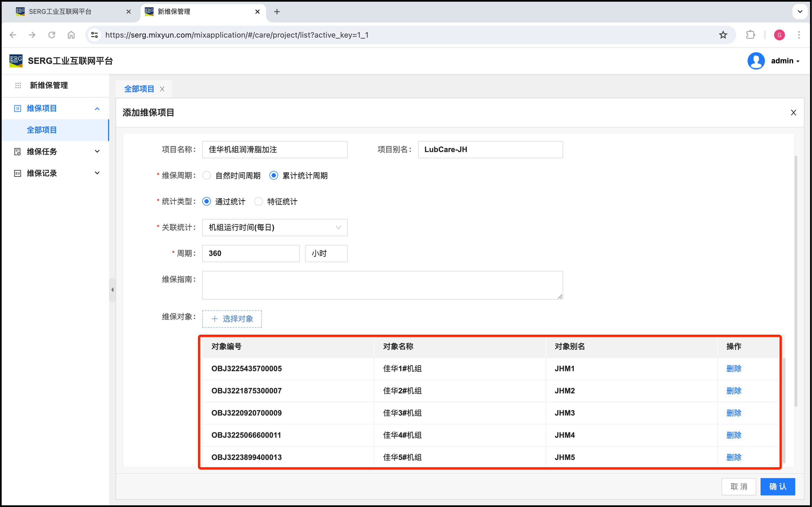Expand the 维保任务 menu chevron
The image size is (812, 507).
point(97,152)
